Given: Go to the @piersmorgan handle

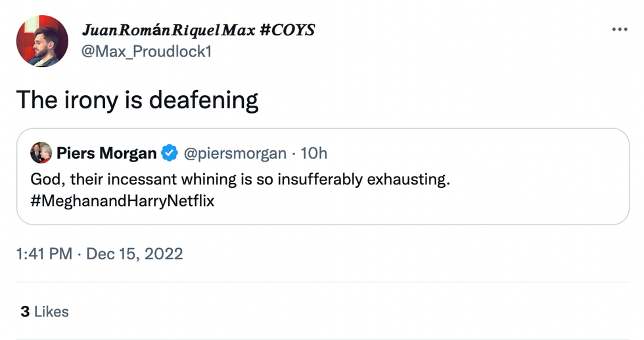Looking at the screenshot, I should [236, 154].
